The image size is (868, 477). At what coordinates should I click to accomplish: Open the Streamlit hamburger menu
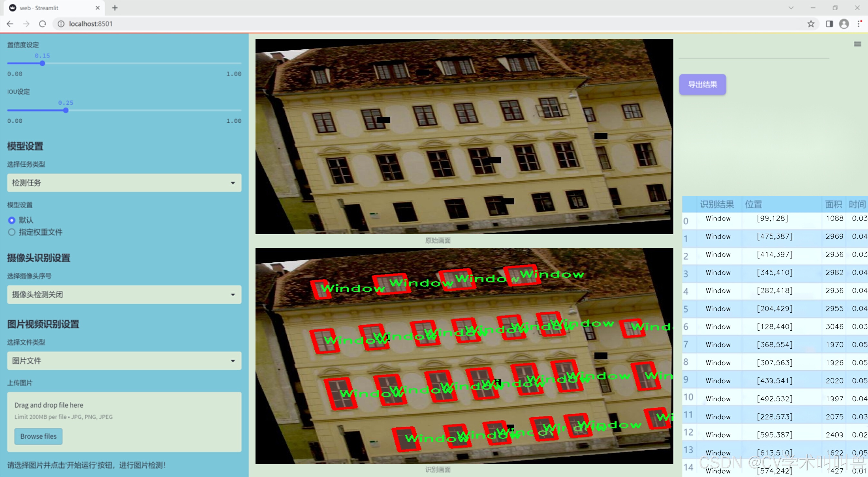pyautogui.click(x=857, y=44)
